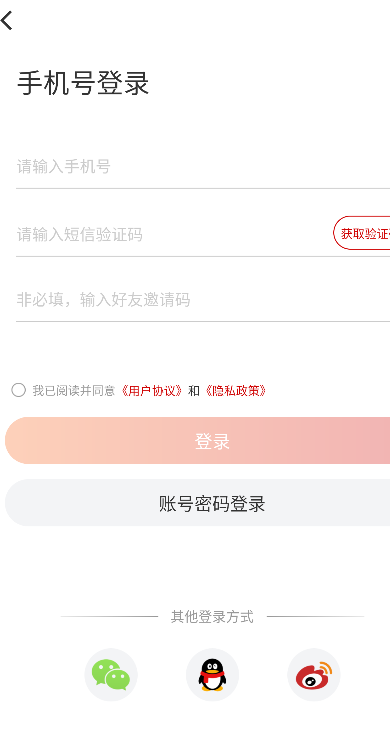
Task: Tap the 获取验证码 button
Action: (x=362, y=233)
